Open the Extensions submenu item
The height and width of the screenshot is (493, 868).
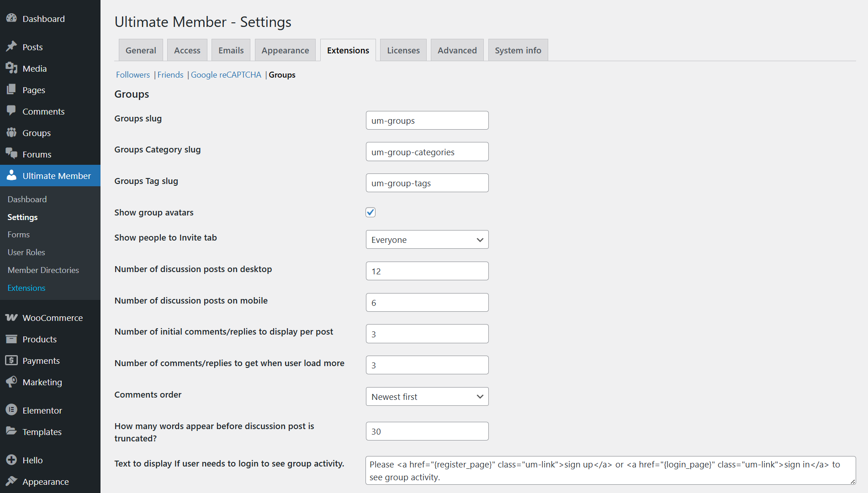click(26, 288)
